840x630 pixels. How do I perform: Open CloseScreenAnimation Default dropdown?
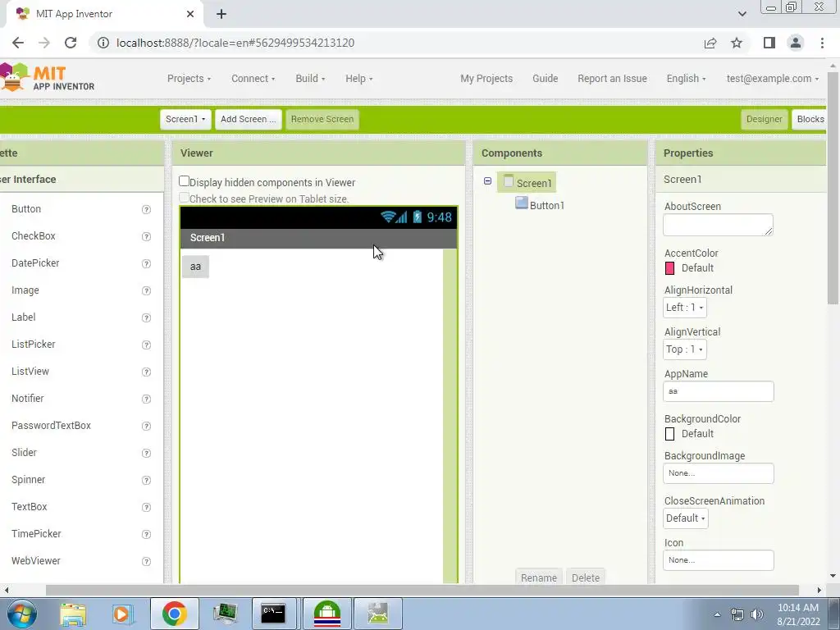click(x=686, y=518)
